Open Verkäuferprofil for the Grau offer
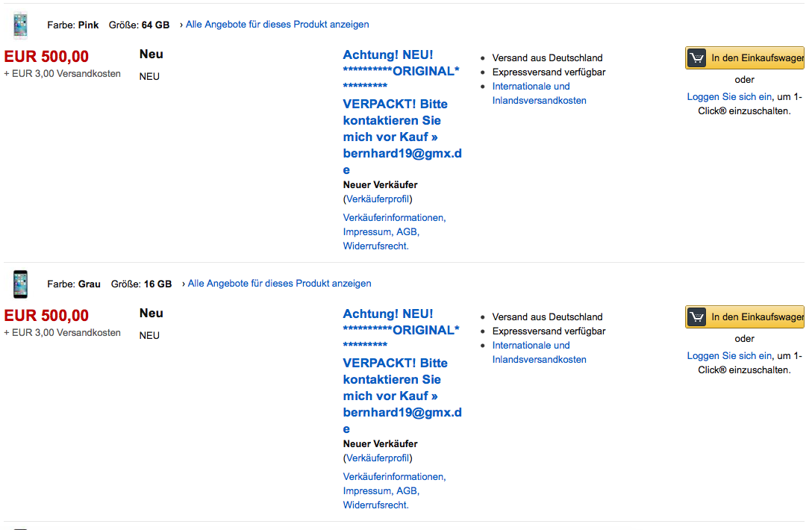This screenshot has height=530, width=812. pyautogui.click(x=378, y=458)
